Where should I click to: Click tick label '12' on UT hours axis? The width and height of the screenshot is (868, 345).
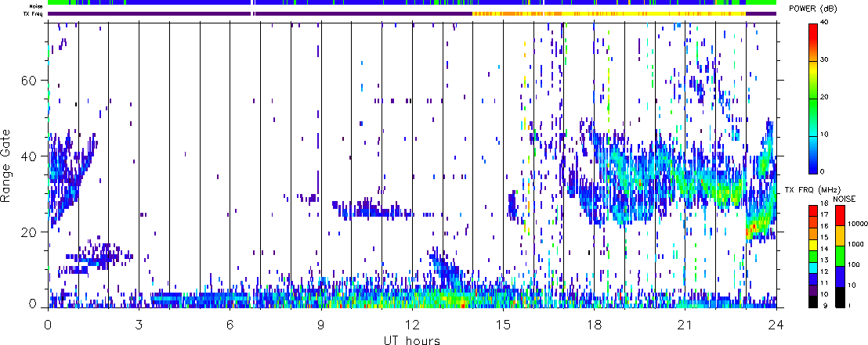point(412,325)
